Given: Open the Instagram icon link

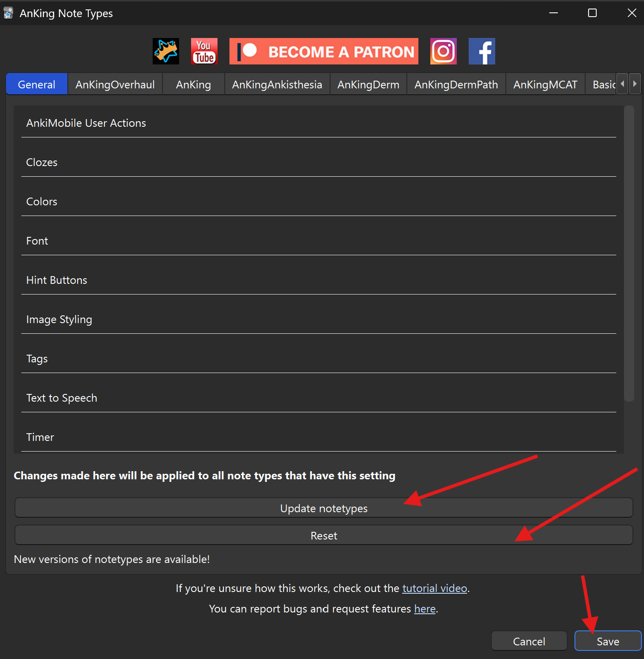Looking at the screenshot, I should (x=443, y=51).
